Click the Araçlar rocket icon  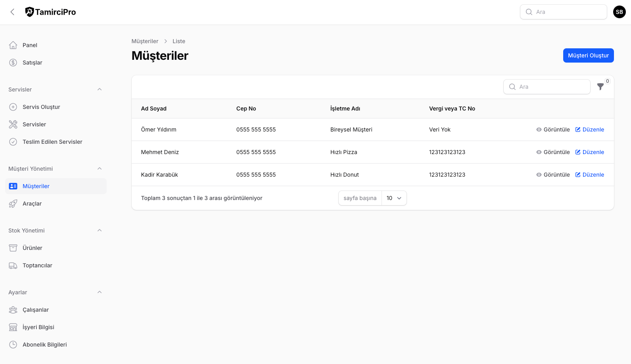tap(13, 204)
